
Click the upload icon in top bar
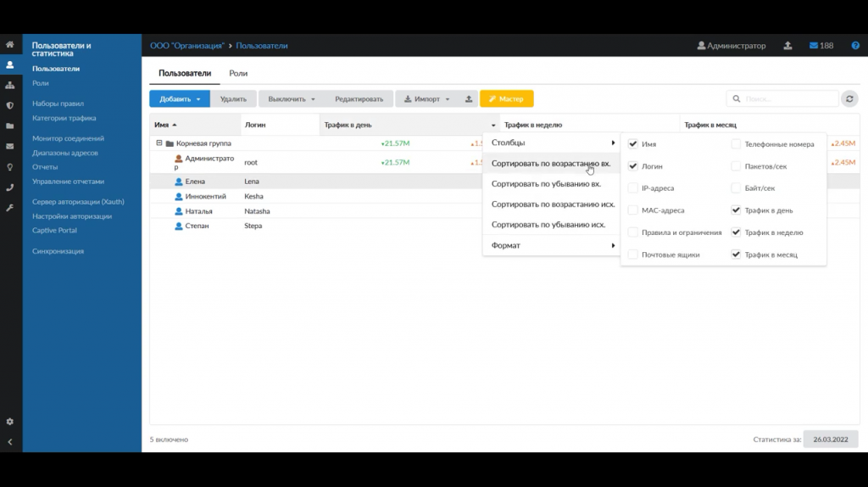[787, 46]
